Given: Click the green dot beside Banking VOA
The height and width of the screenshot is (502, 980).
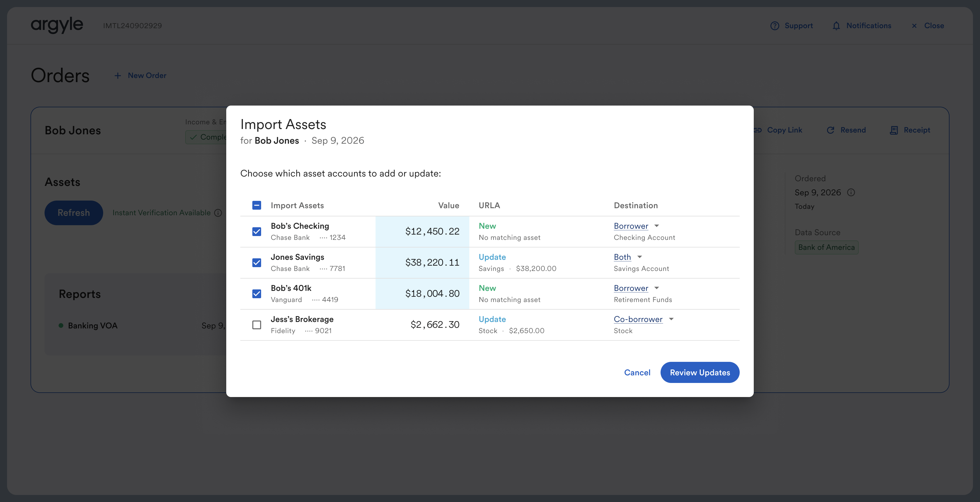Looking at the screenshot, I should click(61, 325).
